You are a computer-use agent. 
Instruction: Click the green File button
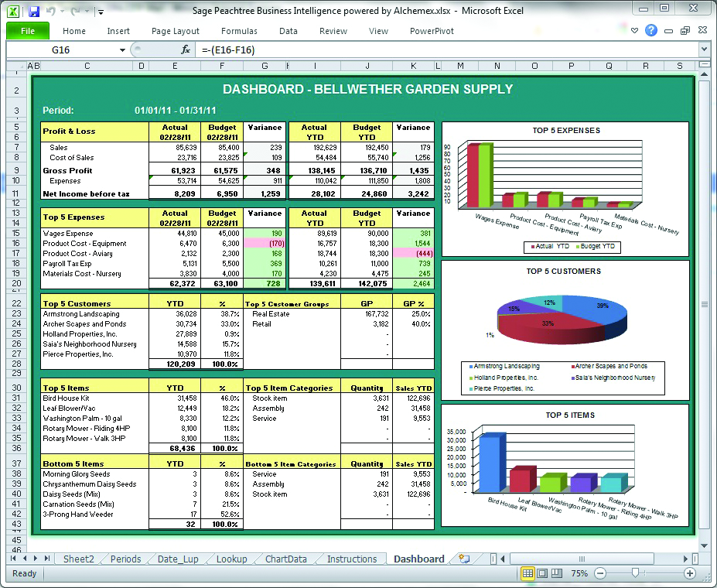coord(28,31)
